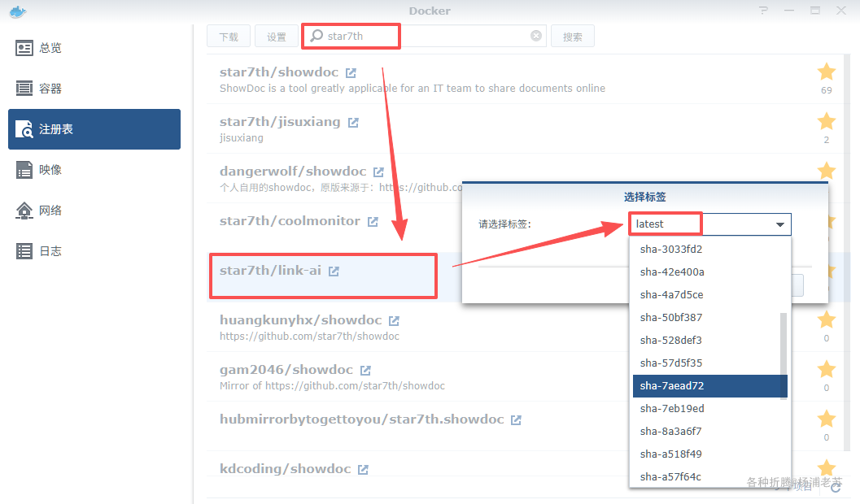Open external link for dangerwolf/showdoc
Viewport: 860px width, 504px height.
click(378, 172)
